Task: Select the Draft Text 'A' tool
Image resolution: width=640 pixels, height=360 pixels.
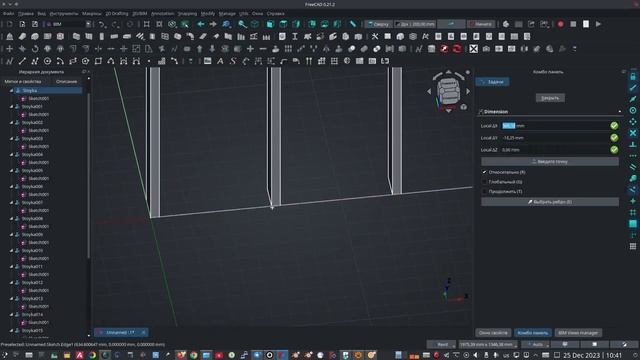Action: click(x=220, y=61)
